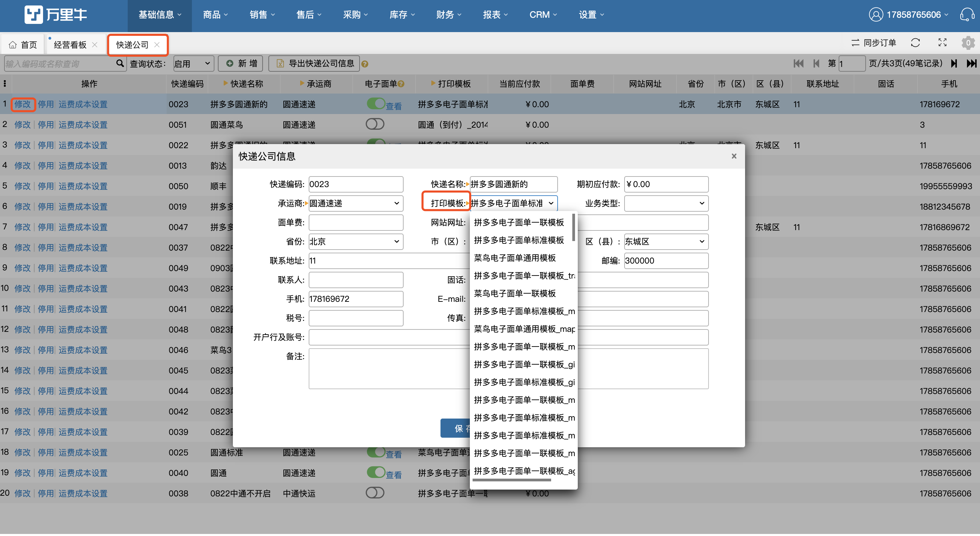Open the 区（县） dropdown
The height and width of the screenshot is (536, 980).
coord(666,242)
